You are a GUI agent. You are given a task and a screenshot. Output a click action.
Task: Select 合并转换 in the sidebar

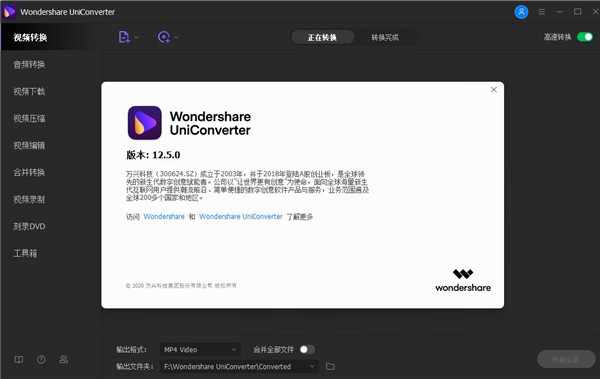pyautogui.click(x=51, y=172)
